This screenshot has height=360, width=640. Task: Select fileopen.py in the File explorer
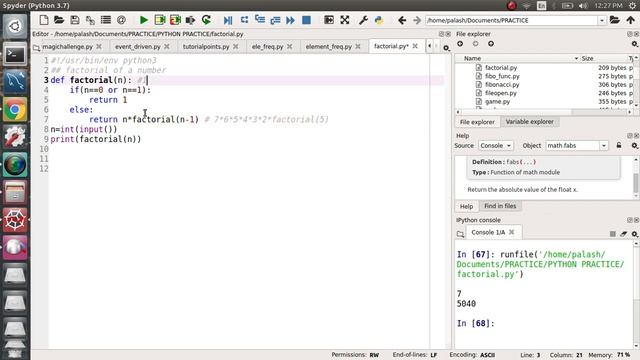(501, 93)
